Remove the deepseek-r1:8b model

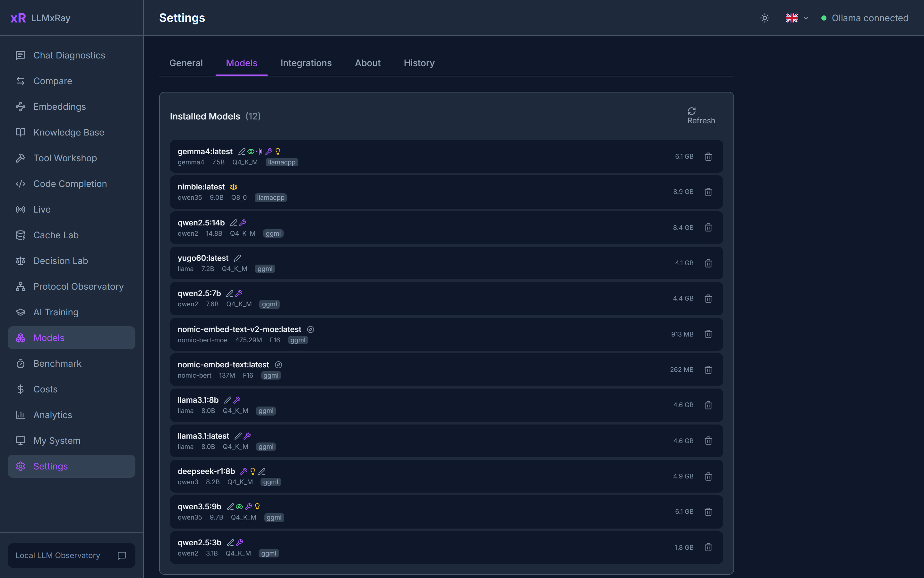pyautogui.click(x=708, y=476)
